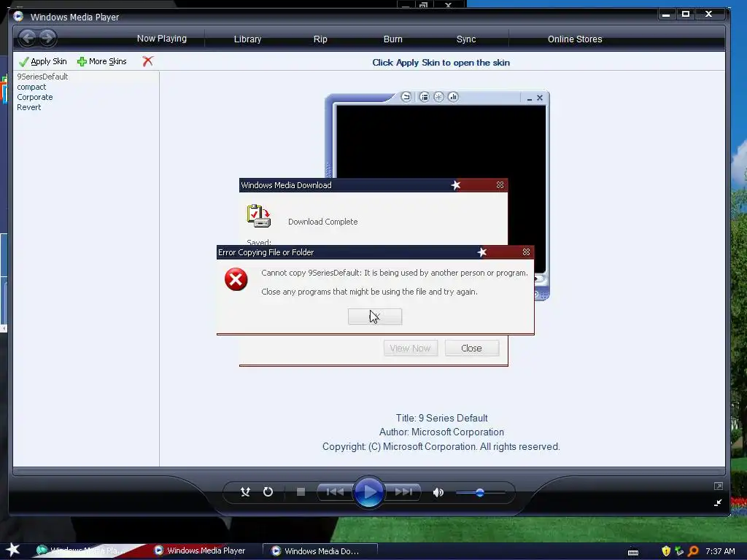Viewport: 747px width, 560px height.
Task: Click the playlist icon in skin preview
Action: tap(424, 97)
